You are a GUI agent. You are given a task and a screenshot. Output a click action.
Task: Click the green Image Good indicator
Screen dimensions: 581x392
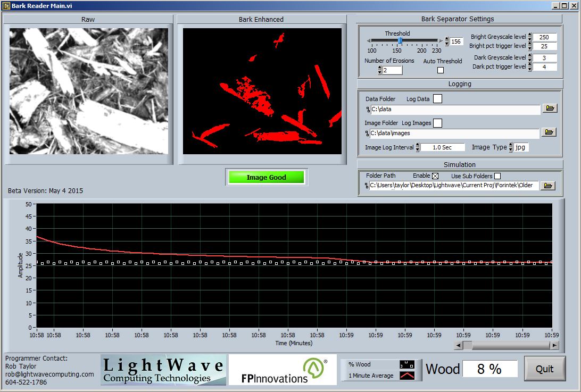pos(267,177)
